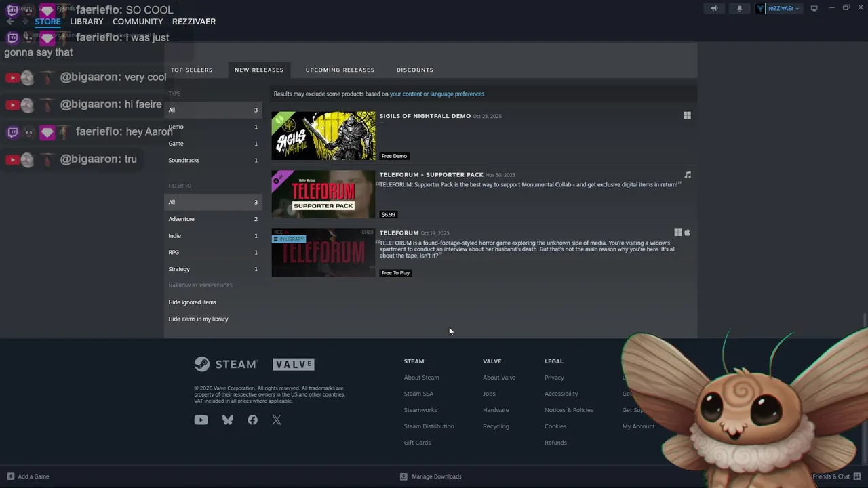Open Recycling footer link

496,426
